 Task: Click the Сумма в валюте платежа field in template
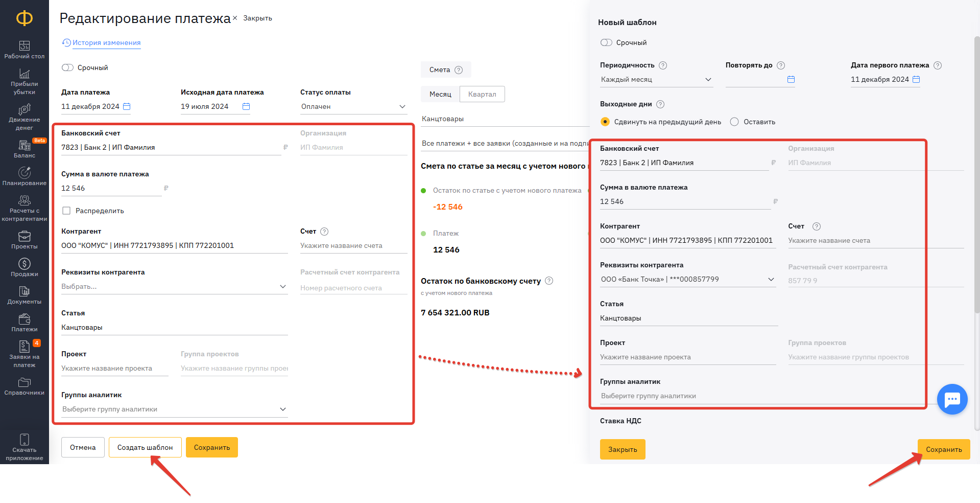[684, 202]
